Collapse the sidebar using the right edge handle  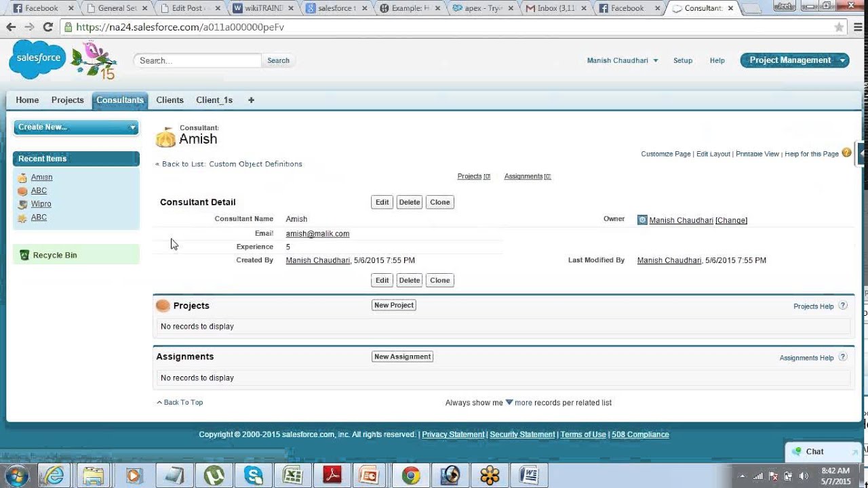click(862, 153)
